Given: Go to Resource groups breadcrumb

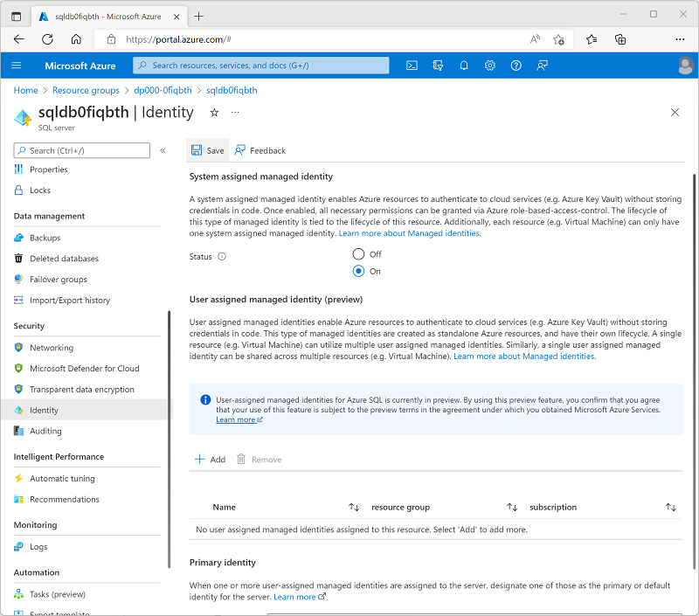Looking at the screenshot, I should 86,90.
